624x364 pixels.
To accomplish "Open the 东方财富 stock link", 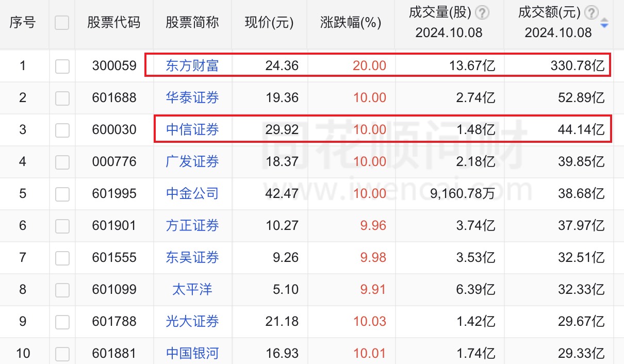I will [x=192, y=66].
